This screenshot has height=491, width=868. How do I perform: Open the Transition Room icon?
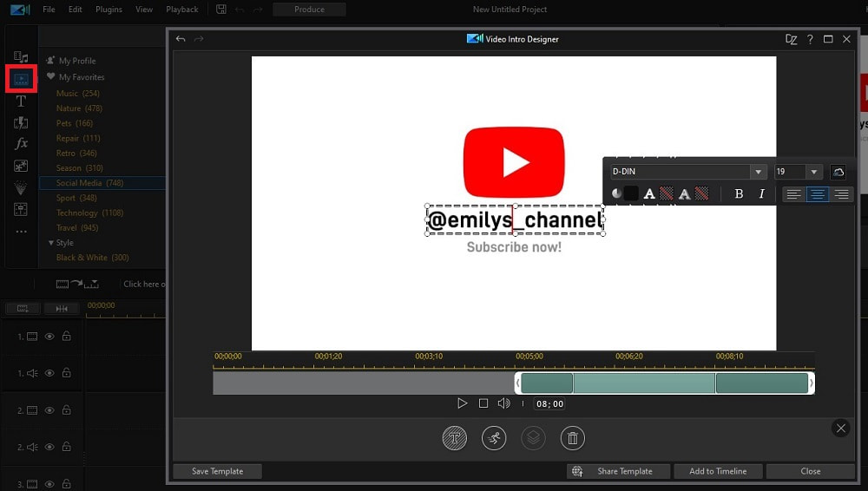point(21,123)
